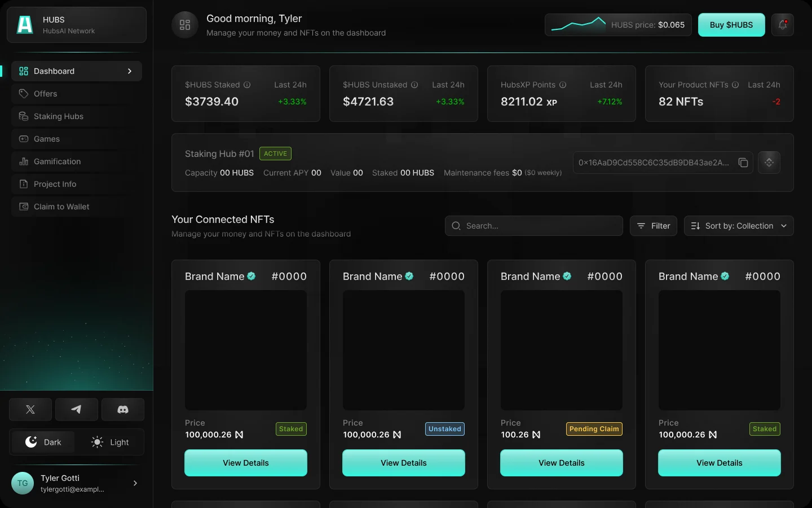Click verified badge on first Brand Name card
This screenshot has width=812, height=508.
pos(251,276)
